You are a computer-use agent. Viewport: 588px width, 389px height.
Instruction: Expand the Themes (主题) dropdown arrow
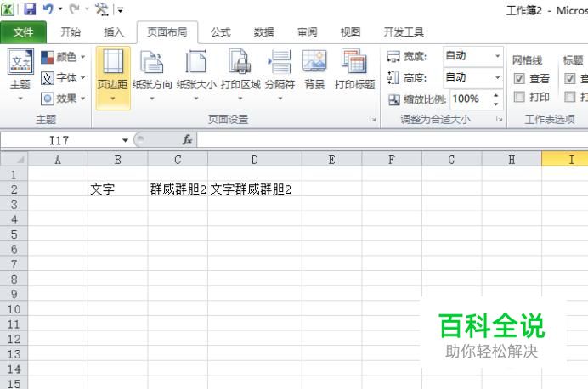[20, 99]
